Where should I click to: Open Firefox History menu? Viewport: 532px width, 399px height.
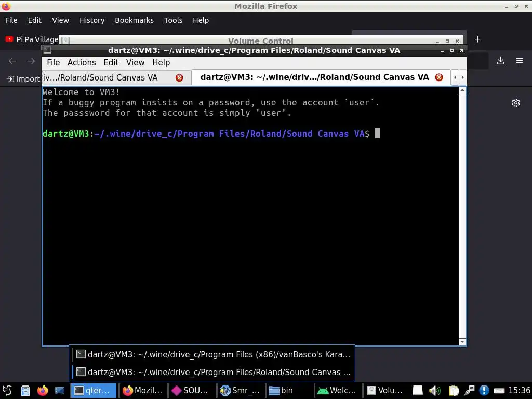92,20
